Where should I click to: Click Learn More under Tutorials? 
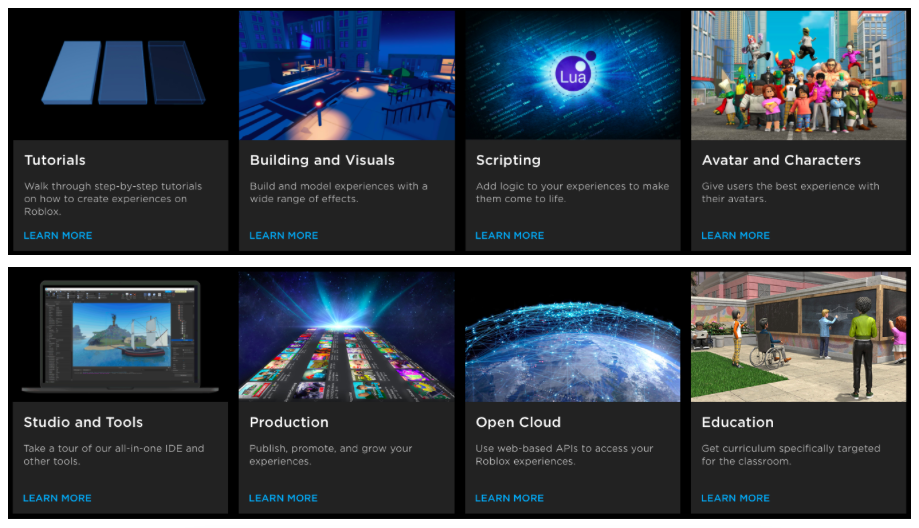pyautogui.click(x=58, y=236)
